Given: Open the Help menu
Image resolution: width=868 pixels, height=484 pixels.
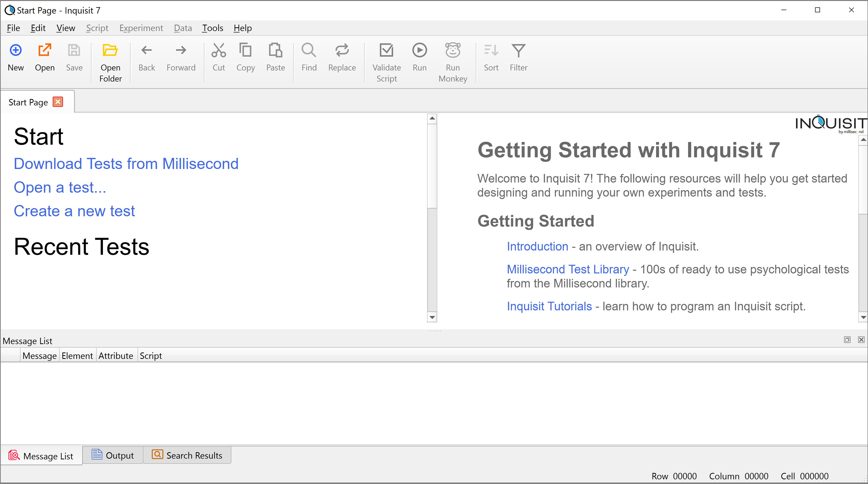Looking at the screenshot, I should pos(243,28).
